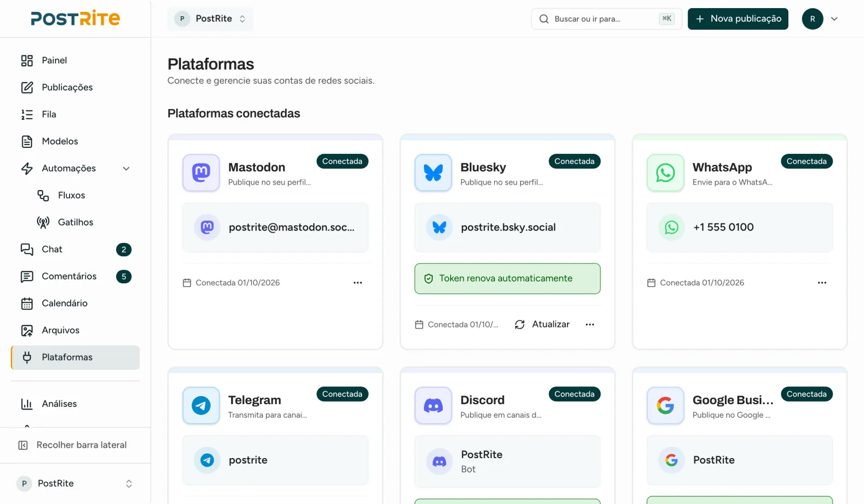Collapse the Automações section chevron
This screenshot has height=504, width=864.
[126, 168]
